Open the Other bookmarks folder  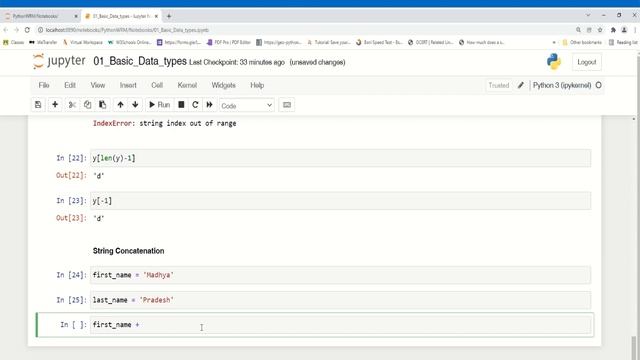(582, 42)
